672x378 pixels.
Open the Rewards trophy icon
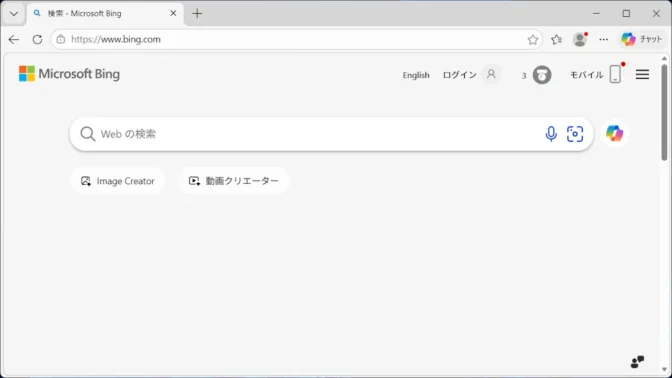tap(542, 75)
